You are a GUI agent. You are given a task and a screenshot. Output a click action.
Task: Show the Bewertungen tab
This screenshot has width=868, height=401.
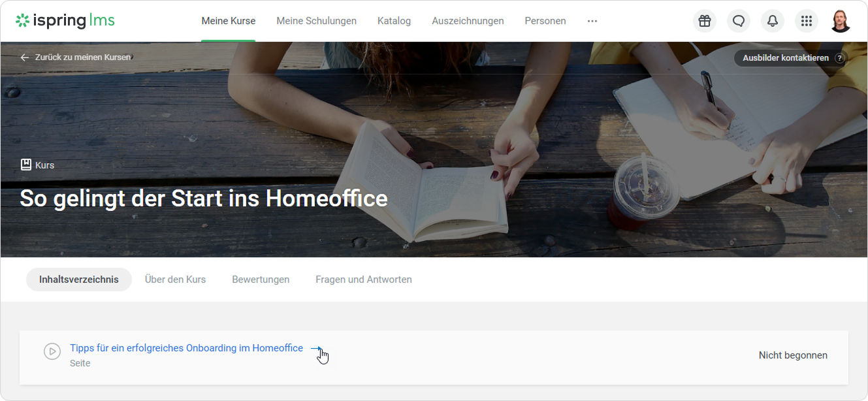coord(261,280)
